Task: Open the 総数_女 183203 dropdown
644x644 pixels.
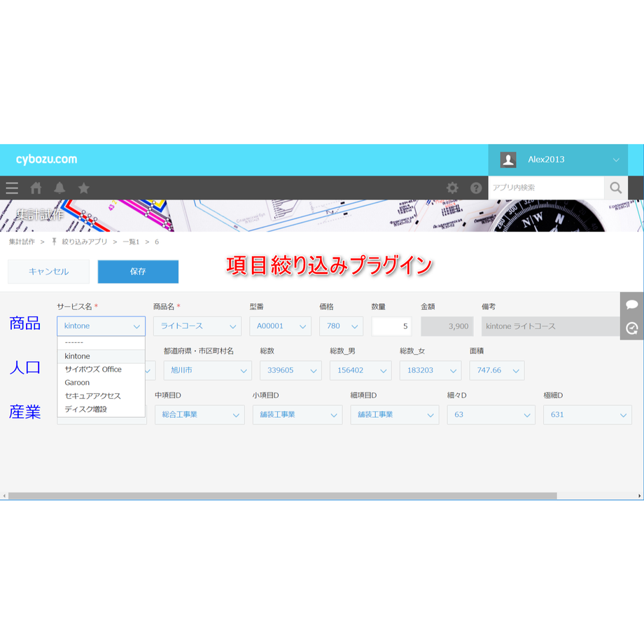Action: pyautogui.click(x=430, y=370)
